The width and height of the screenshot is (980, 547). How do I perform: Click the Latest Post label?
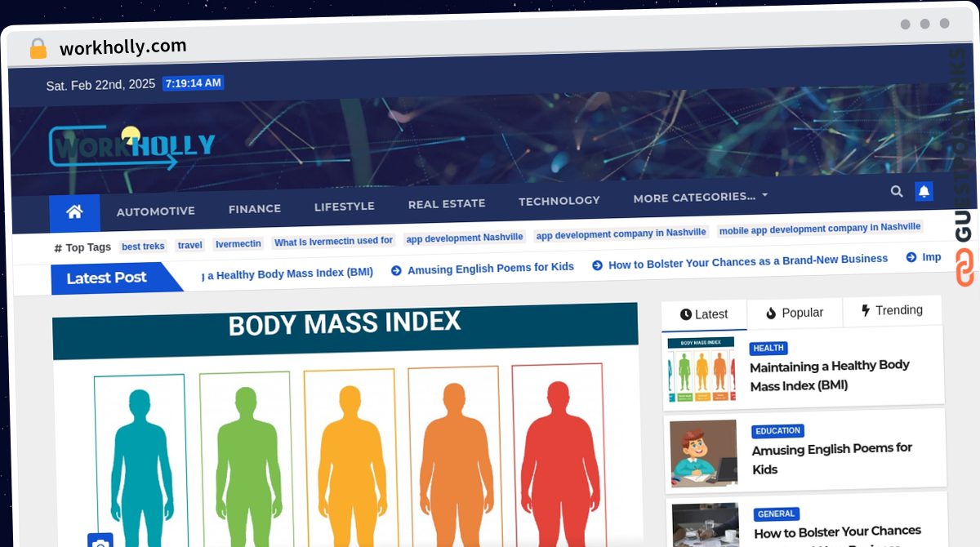click(x=106, y=278)
